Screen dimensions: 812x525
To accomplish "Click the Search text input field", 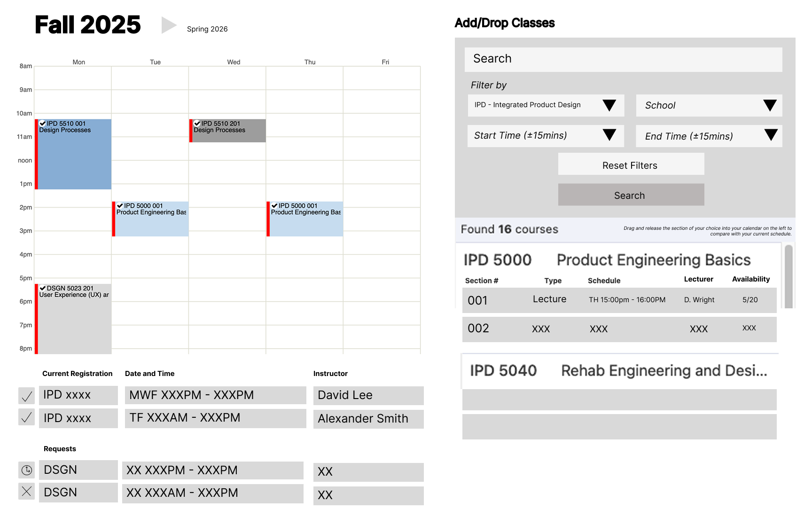I will 623,59.
